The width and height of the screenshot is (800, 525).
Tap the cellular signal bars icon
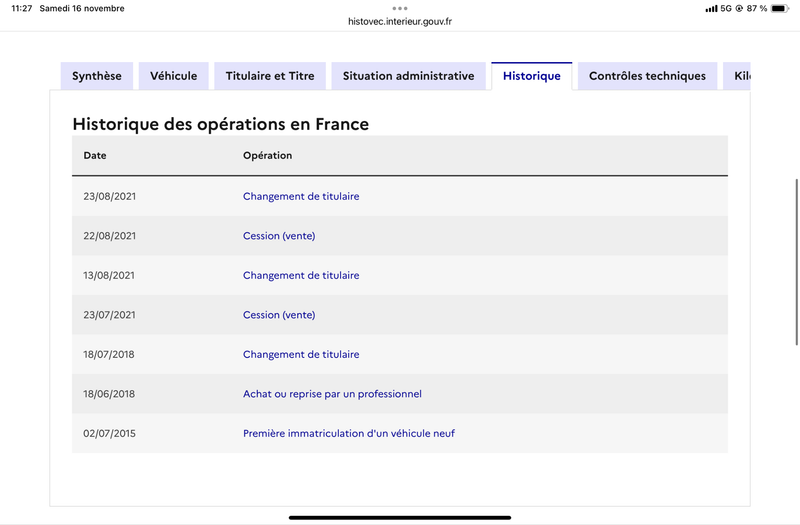(x=711, y=9)
